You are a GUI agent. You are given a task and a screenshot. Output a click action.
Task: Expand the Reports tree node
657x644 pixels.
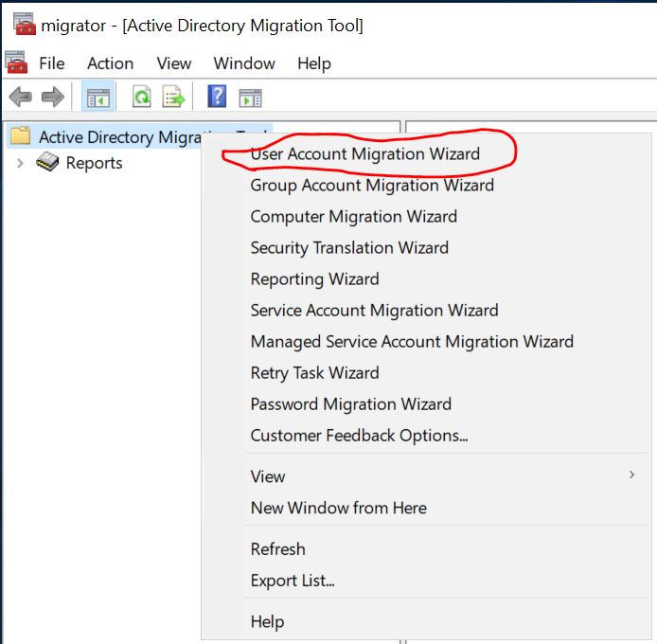(20, 163)
